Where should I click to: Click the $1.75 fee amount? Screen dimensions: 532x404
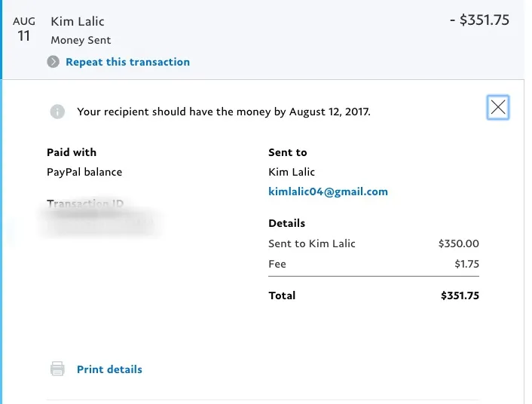tap(466, 264)
